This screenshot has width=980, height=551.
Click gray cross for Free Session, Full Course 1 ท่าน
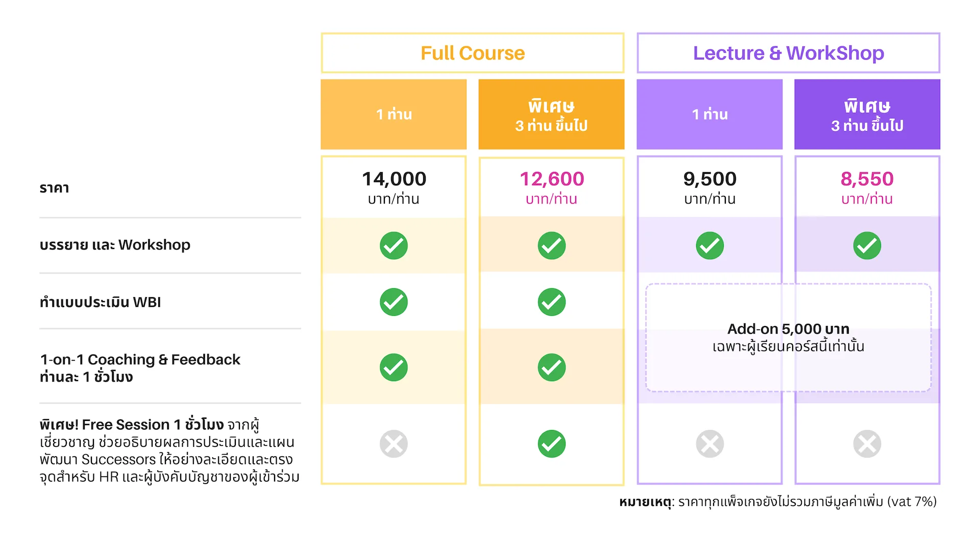[394, 443]
